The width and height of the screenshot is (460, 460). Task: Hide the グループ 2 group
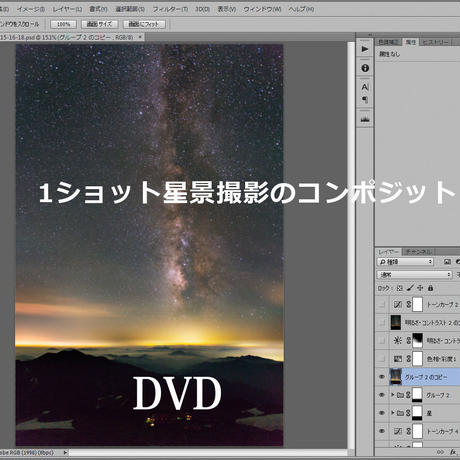pyautogui.click(x=382, y=395)
